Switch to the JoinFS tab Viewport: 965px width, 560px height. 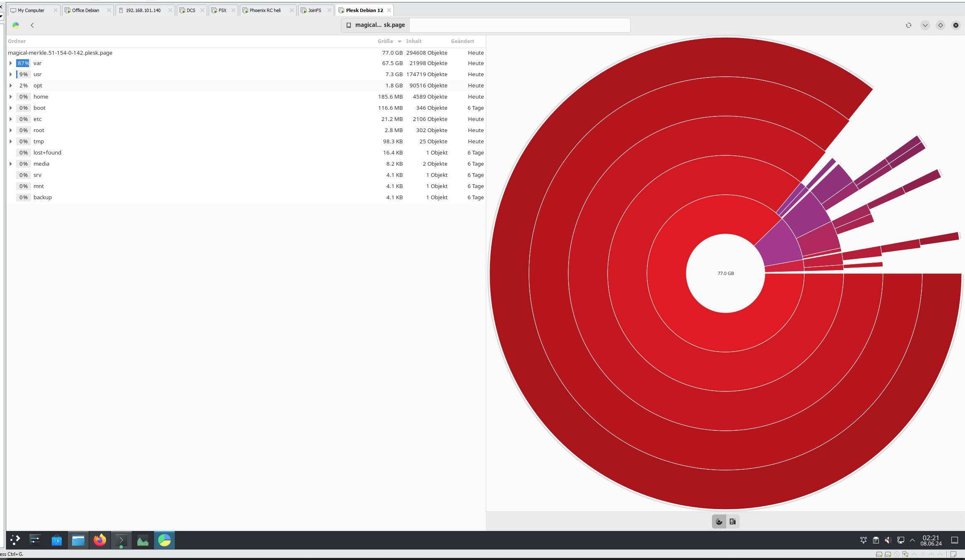tap(316, 10)
